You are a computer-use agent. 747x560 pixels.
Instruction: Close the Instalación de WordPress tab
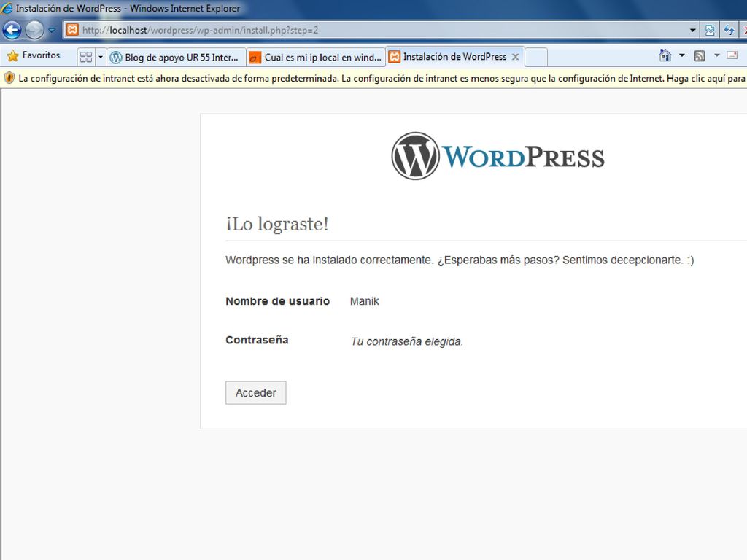(x=515, y=57)
